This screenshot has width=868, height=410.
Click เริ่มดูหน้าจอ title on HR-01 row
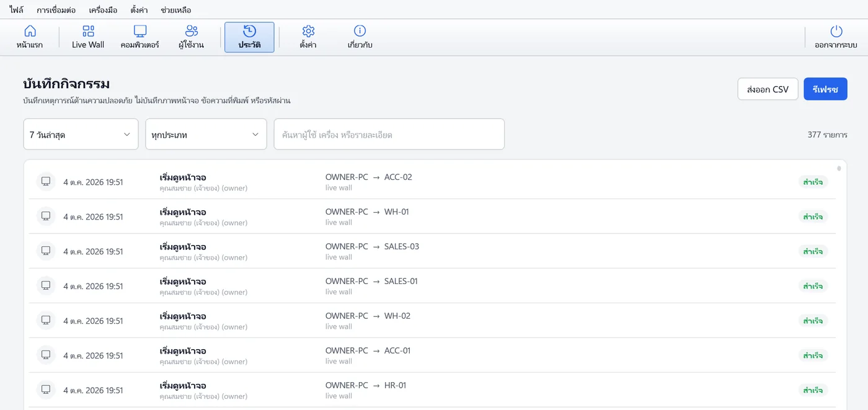183,386
